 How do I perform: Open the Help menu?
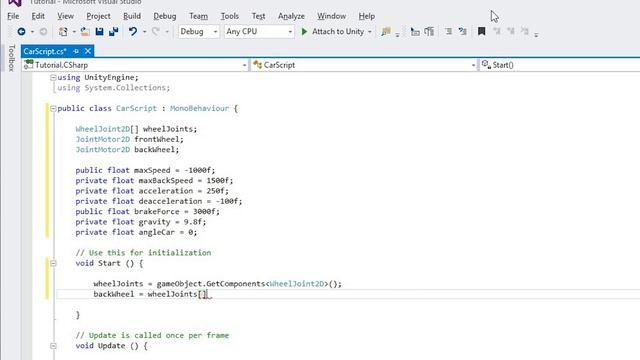pos(367,16)
